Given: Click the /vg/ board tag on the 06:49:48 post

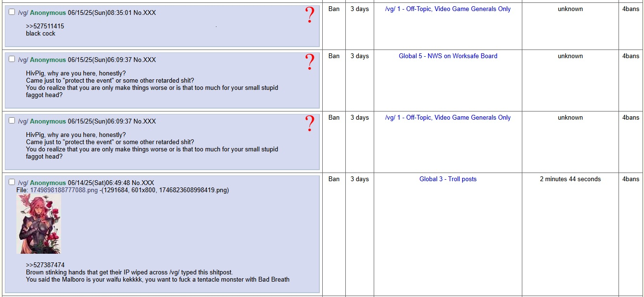Looking at the screenshot, I should click(x=23, y=183).
